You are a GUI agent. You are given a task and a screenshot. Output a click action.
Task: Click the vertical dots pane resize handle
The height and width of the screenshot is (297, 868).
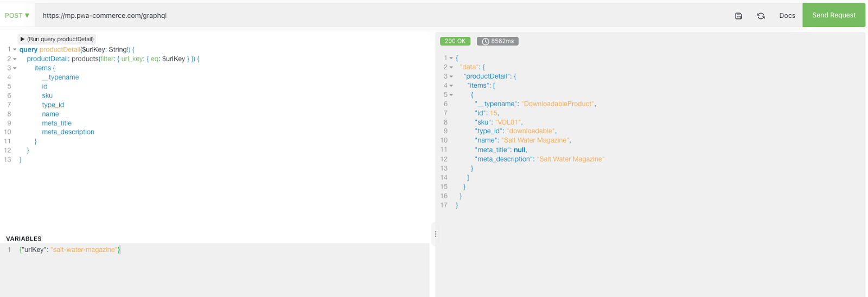click(435, 234)
